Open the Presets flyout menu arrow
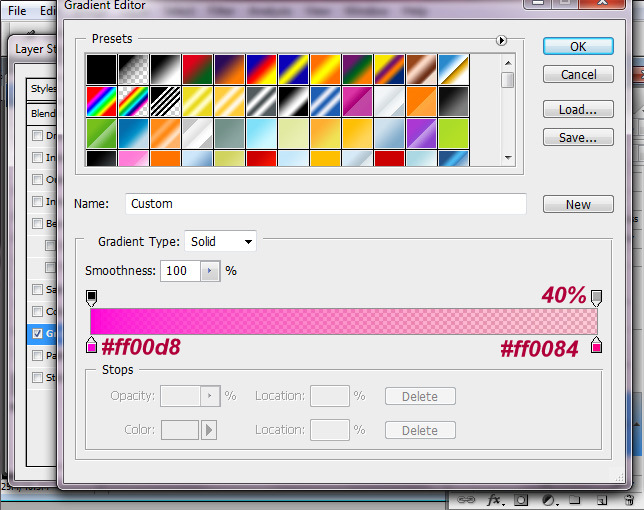This screenshot has width=644, height=510. point(501,41)
